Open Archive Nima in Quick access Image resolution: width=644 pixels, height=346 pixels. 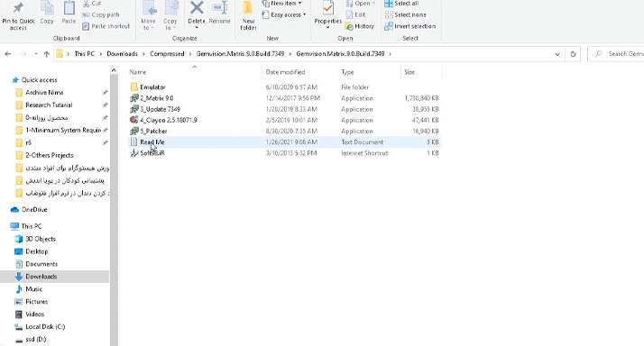click(44, 92)
